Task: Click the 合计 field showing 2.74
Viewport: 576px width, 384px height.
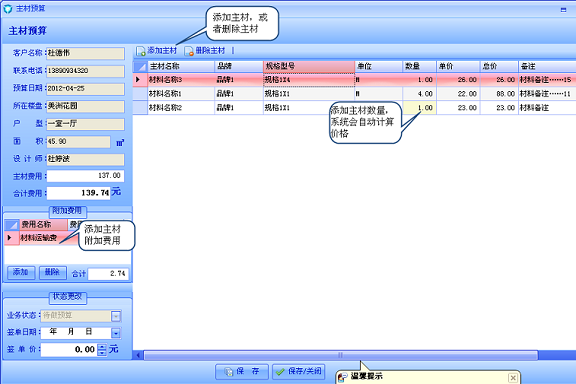Action: pos(108,274)
